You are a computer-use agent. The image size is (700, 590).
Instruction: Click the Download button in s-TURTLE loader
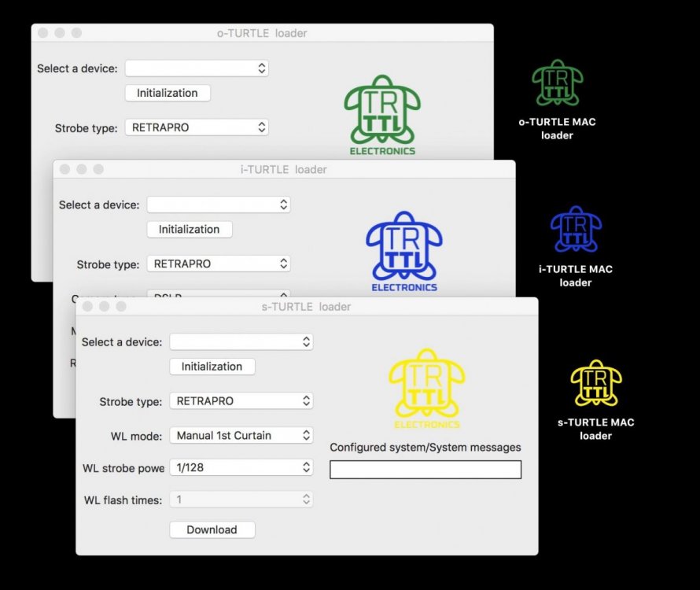(x=212, y=529)
